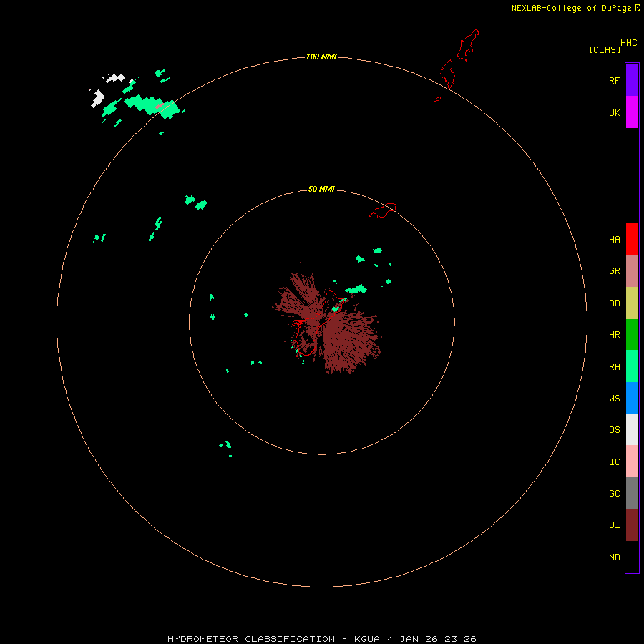Click the 'BD' legend label

click(614, 303)
